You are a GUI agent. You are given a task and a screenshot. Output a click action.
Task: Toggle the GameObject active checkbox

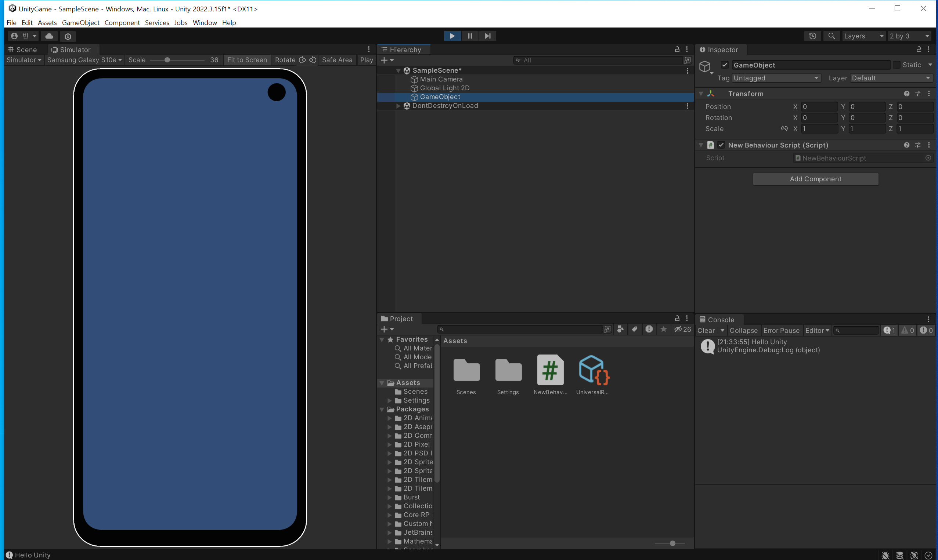coord(725,65)
